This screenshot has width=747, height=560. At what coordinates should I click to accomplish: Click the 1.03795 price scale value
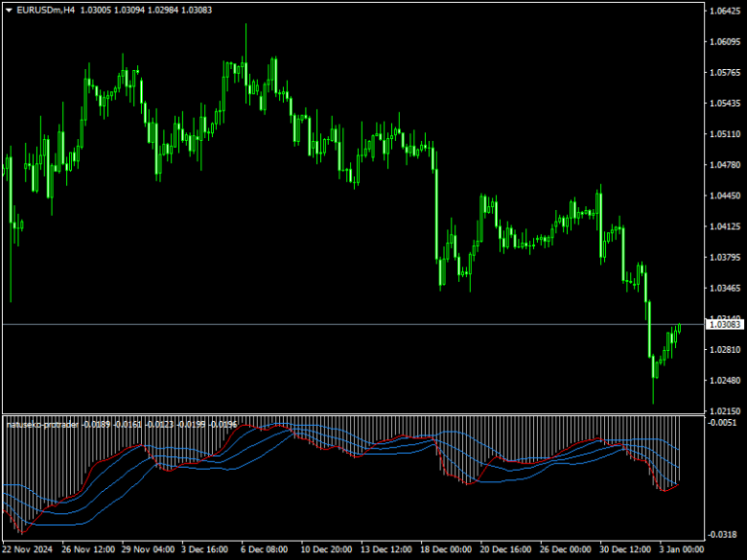725,258
